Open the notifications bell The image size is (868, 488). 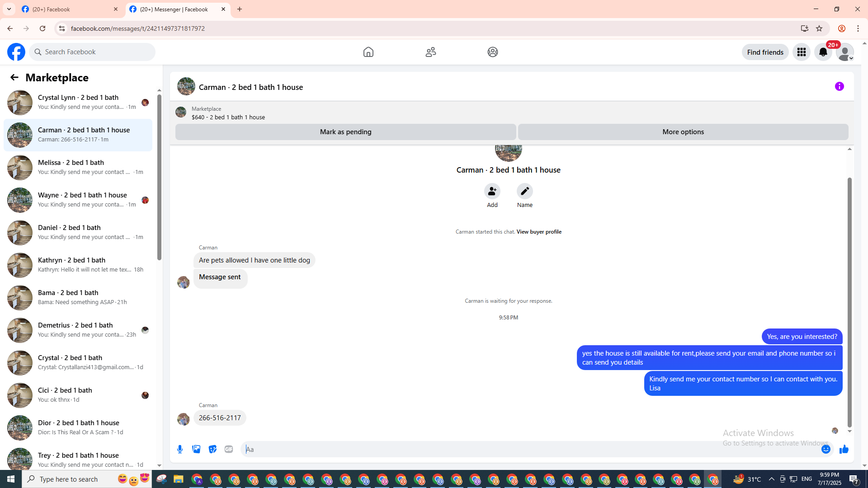(x=823, y=52)
